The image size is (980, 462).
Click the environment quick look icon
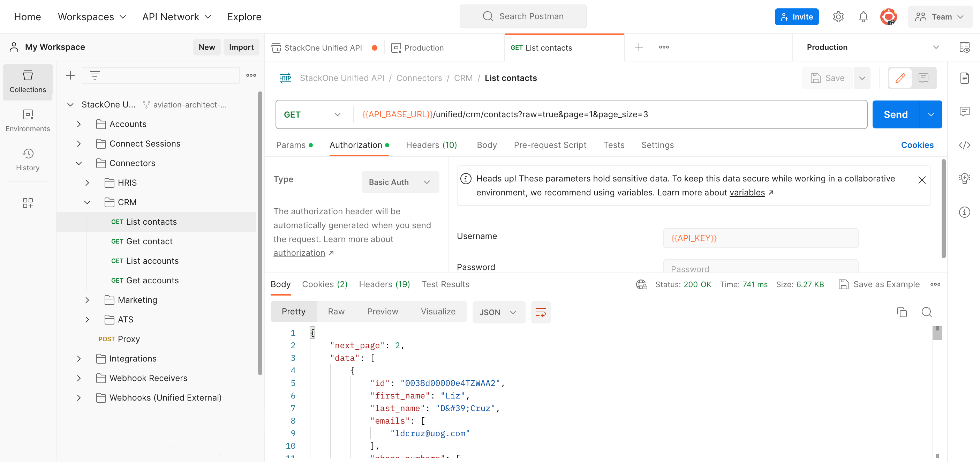click(x=964, y=47)
